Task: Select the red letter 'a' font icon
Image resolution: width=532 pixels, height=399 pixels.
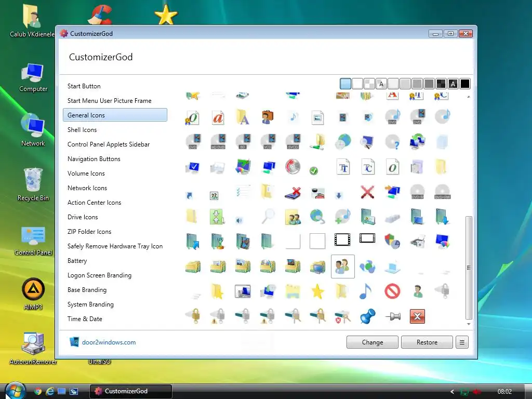Action: 218,117
